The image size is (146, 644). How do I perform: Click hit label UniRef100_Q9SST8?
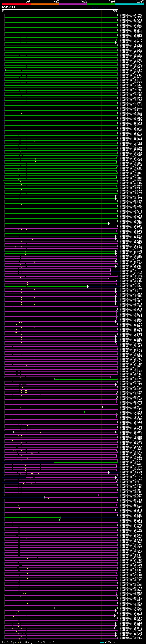131,510
